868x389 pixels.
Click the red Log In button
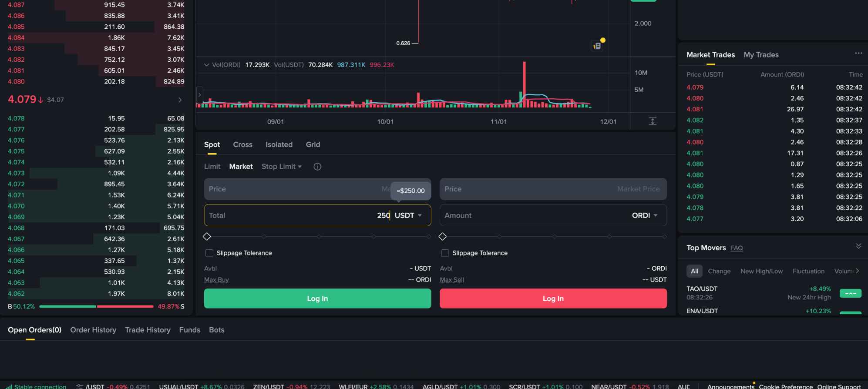click(x=553, y=298)
